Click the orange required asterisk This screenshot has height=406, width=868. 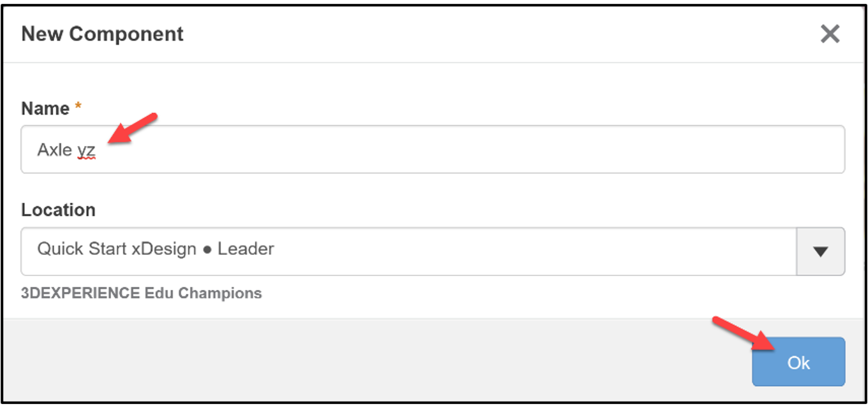[78, 107]
